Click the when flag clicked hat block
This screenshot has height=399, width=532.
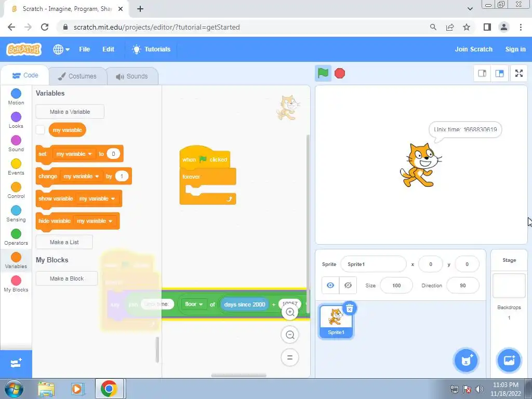click(x=205, y=158)
